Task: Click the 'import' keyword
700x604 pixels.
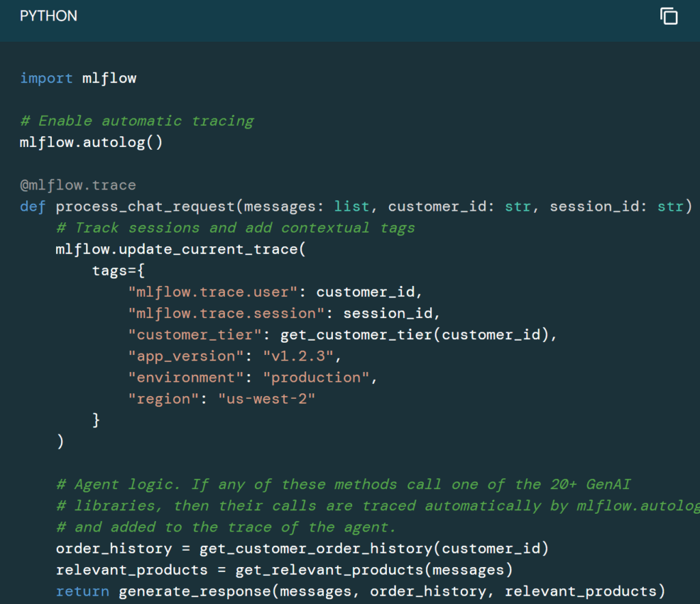Action: (46, 78)
